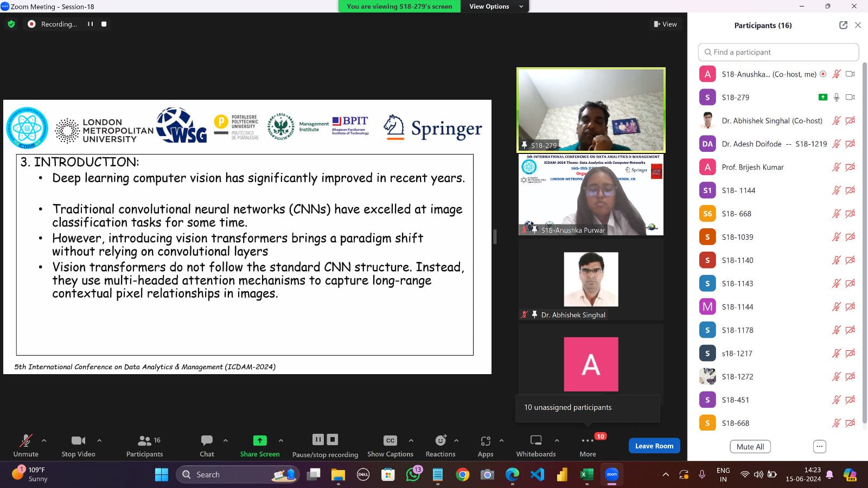Click Show Captions CC icon
The image size is (868, 488).
pyautogui.click(x=390, y=440)
